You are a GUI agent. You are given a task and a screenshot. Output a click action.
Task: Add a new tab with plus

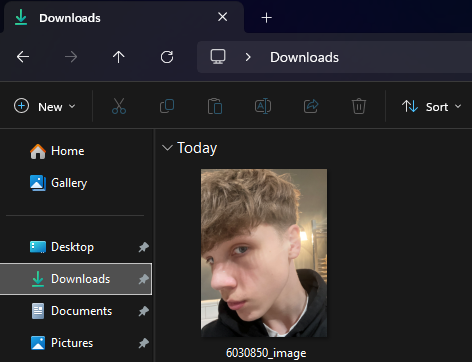point(266,18)
